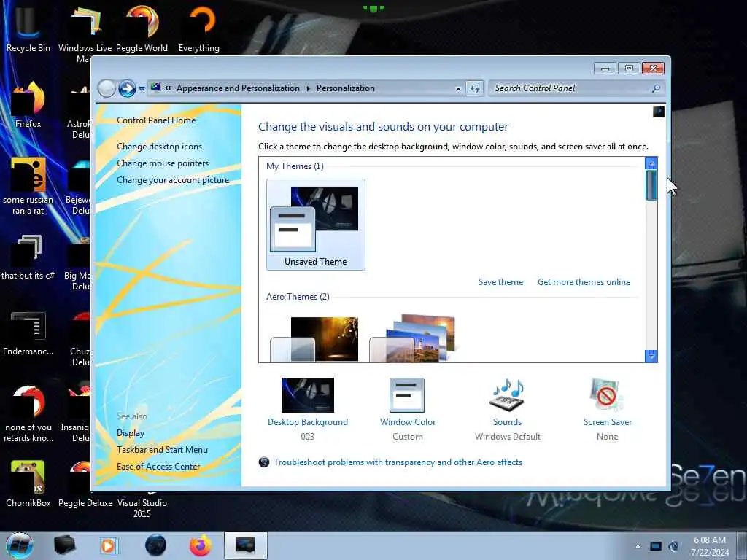Screen dimensions: 747x560
Task: Select the Unsaved Theme thumbnail
Action: (315, 225)
